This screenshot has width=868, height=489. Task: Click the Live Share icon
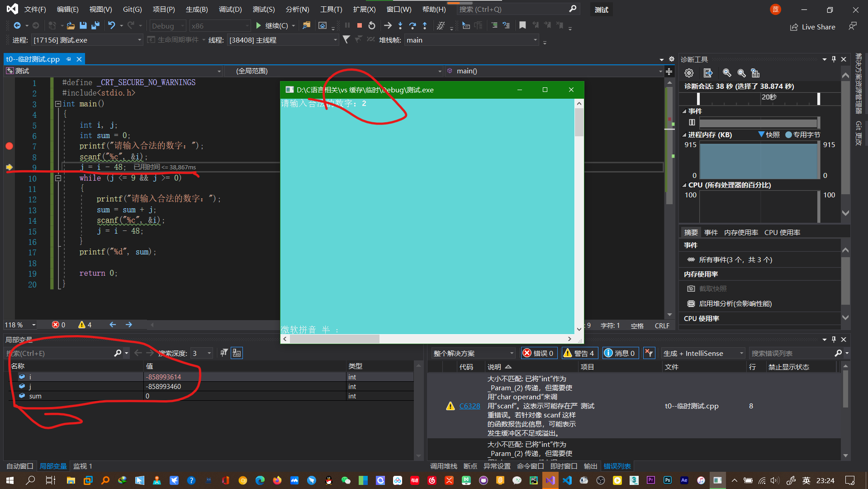(x=794, y=27)
